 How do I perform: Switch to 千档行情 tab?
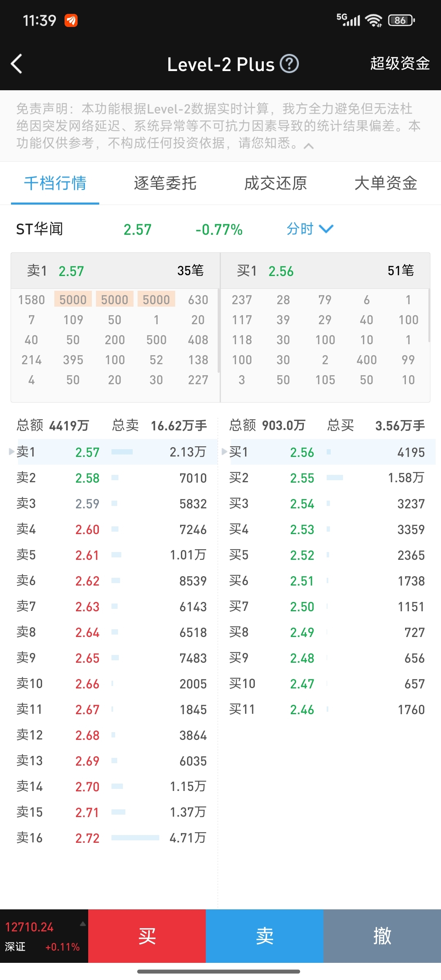click(55, 183)
